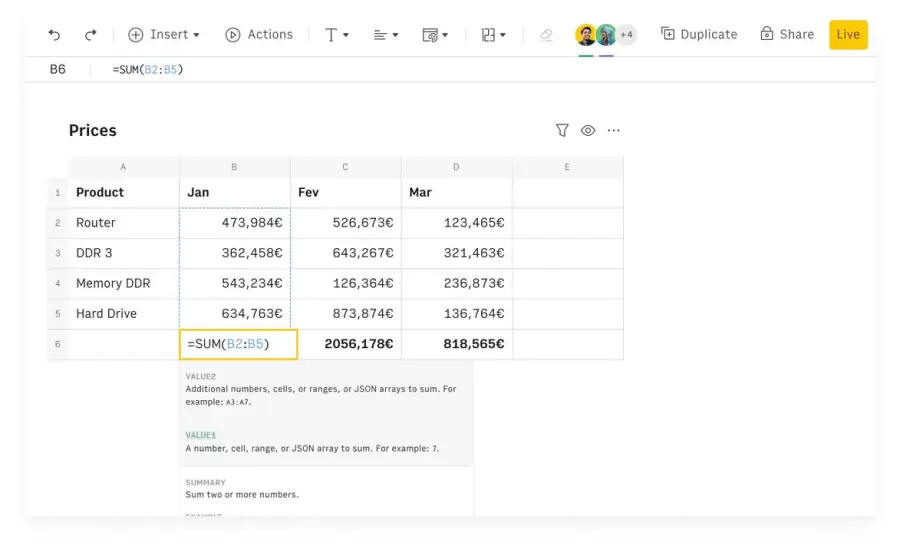Open the table settings dropdown
The width and height of the screenshot is (900, 553).
pyautogui.click(x=435, y=35)
